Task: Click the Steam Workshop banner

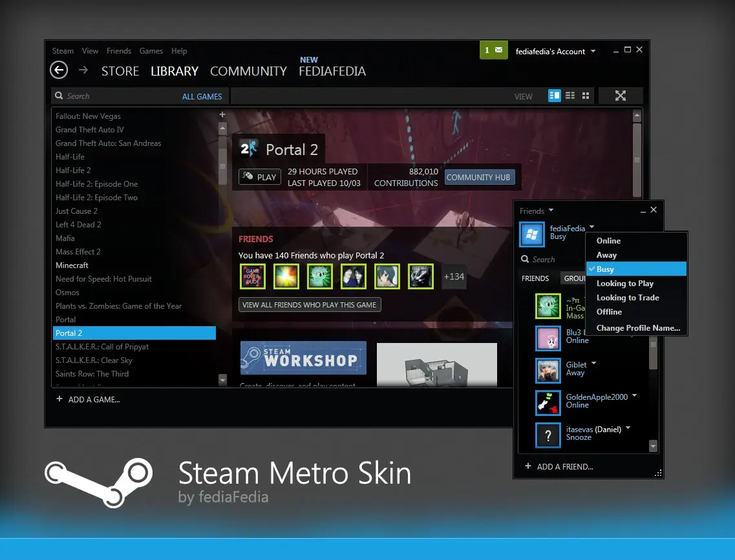Action: 303,358
